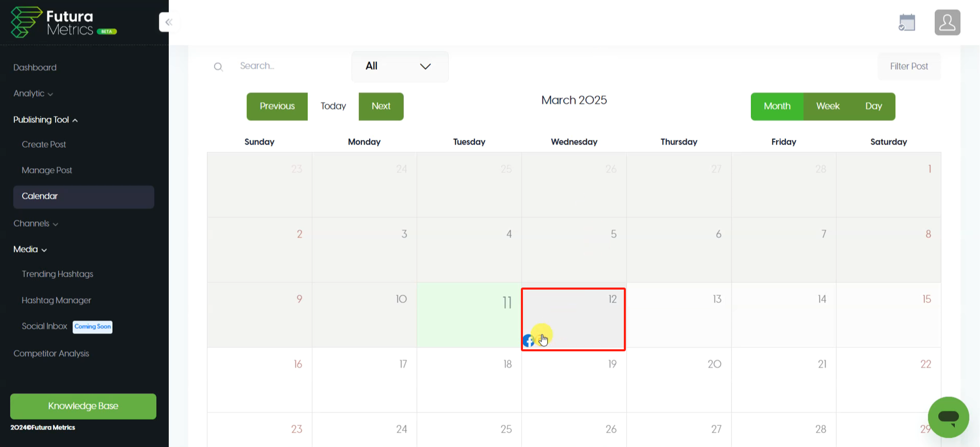980x447 pixels.
Task: Expand the Channels menu
Action: click(x=36, y=224)
